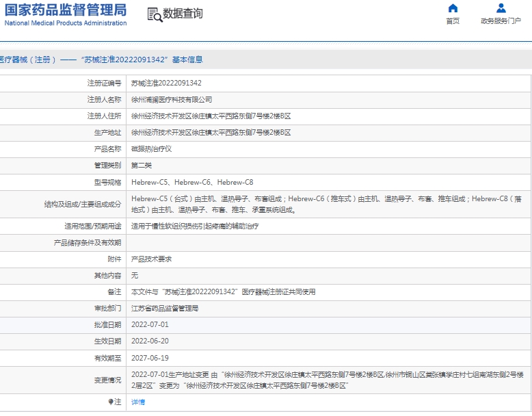Click the 国家药品监督管理局 logo
Image resolution: width=532 pixels, height=416 pixels.
66,14
